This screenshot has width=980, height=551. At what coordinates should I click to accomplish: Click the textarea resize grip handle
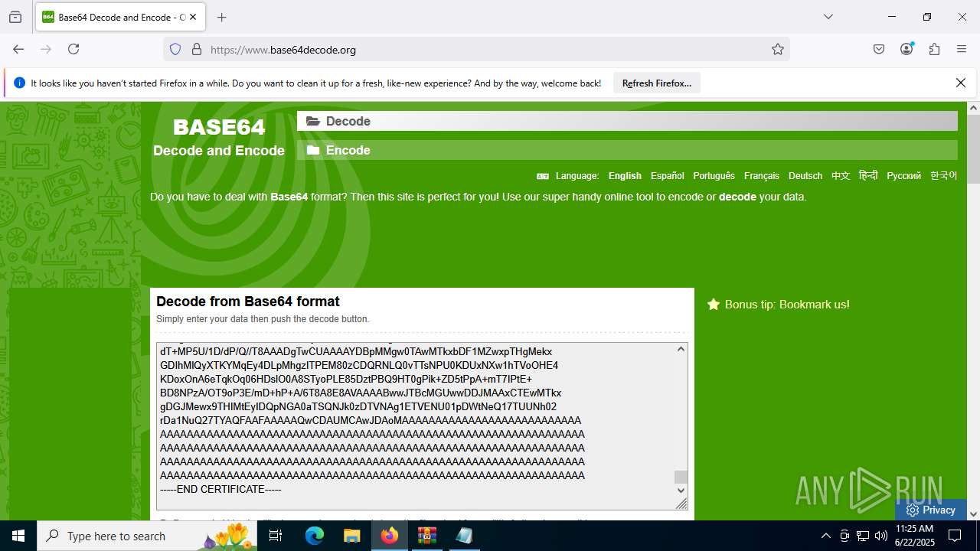[681, 504]
